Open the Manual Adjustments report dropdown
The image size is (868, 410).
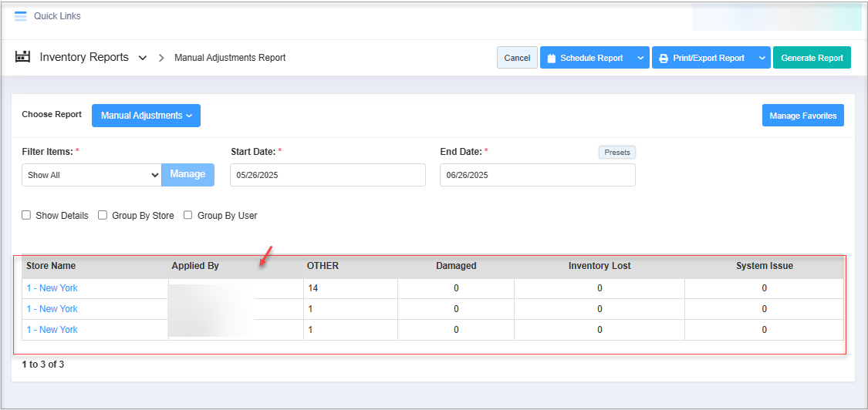click(146, 116)
